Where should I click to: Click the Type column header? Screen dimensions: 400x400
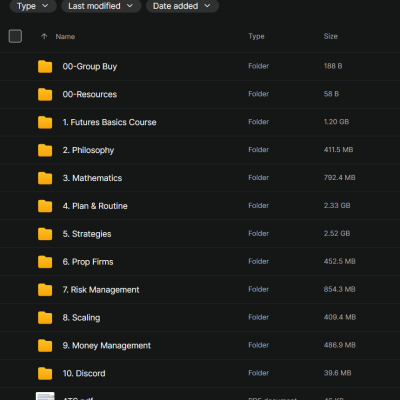tap(256, 36)
